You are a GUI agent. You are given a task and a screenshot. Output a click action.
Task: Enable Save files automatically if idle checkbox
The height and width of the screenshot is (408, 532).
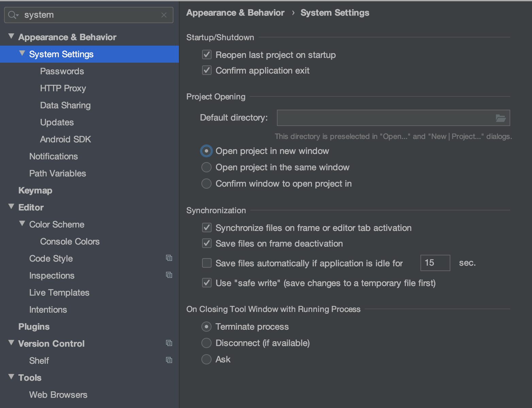207,263
